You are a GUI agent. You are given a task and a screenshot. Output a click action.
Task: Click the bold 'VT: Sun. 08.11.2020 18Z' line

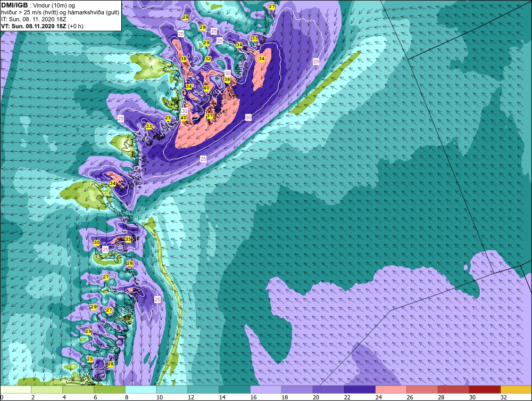pyautogui.click(x=34, y=26)
